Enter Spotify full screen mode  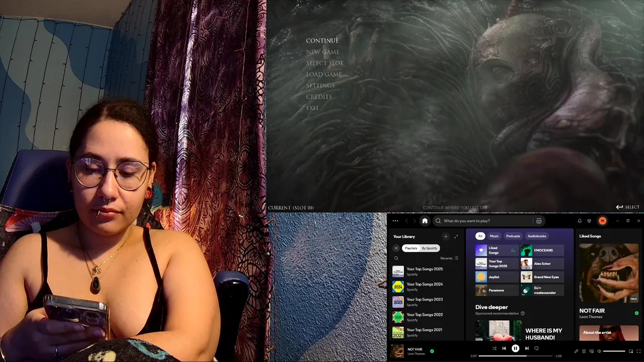(x=637, y=351)
